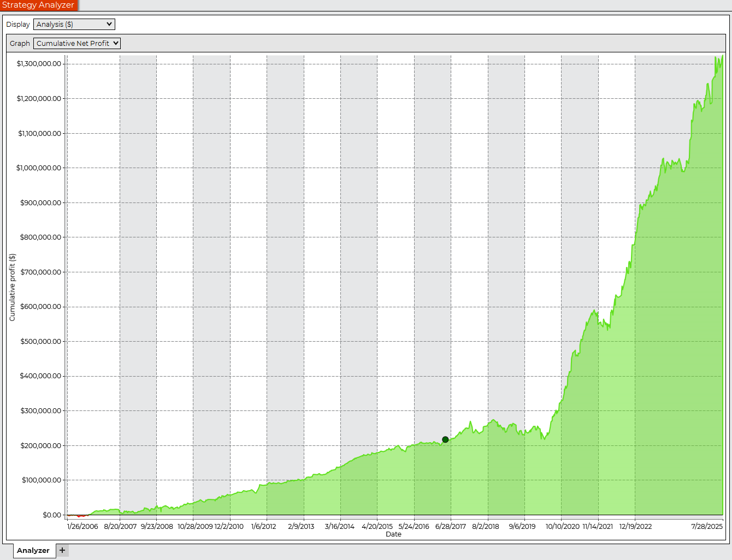Click the 6/28/2017 date axis label
The height and width of the screenshot is (560, 732).
[x=451, y=526]
